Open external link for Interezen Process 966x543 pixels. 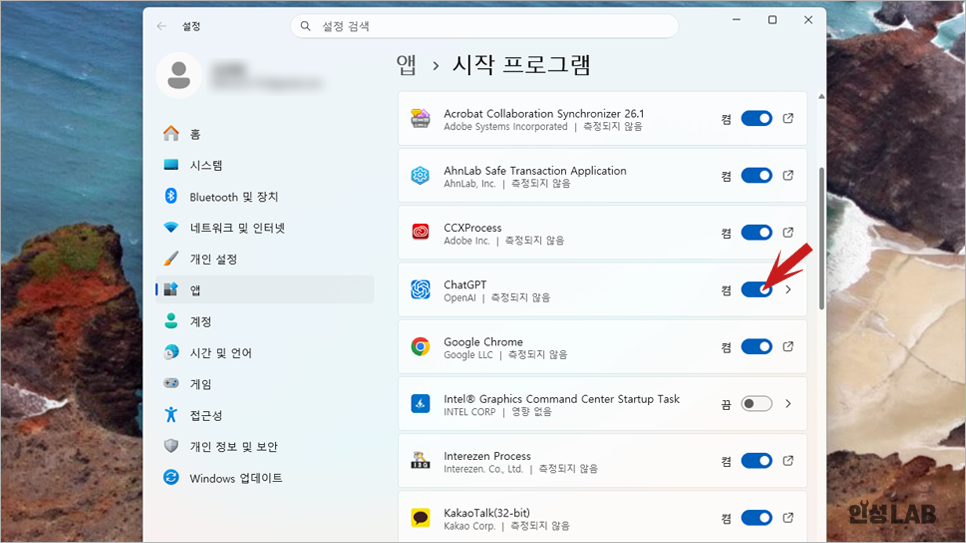[788, 460]
